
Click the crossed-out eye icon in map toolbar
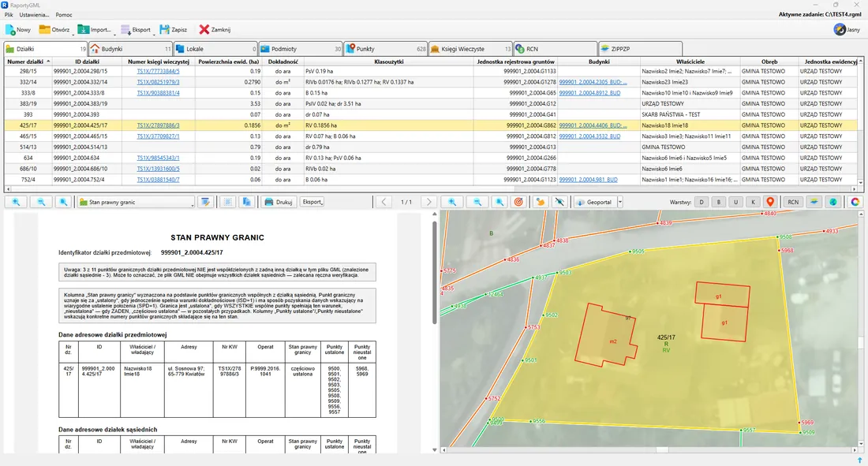point(559,202)
